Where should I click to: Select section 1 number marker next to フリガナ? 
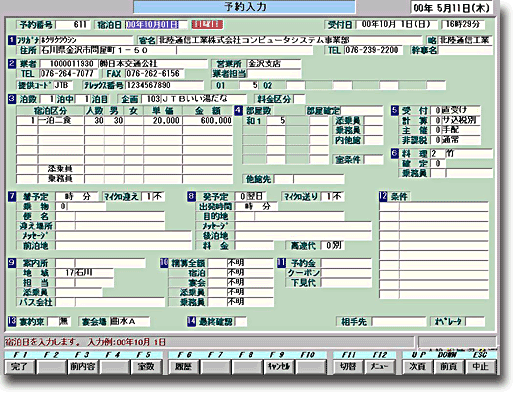point(12,40)
